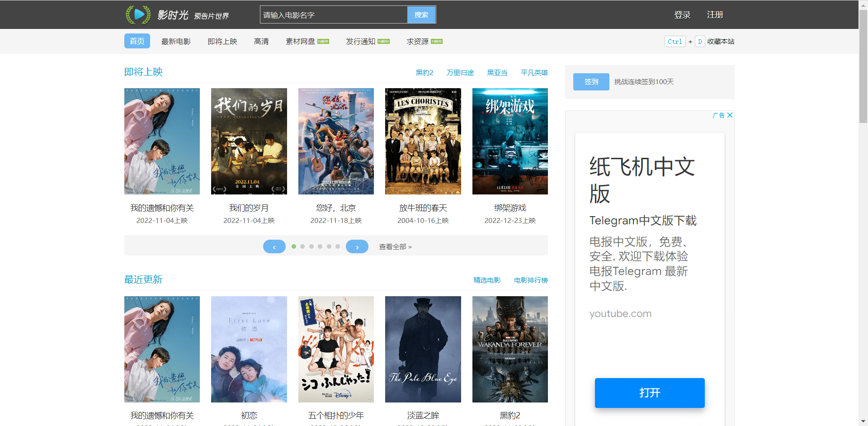This screenshot has height=426, width=868.
Task: Open the 黑豹2 Wakanda Forever poster
Action: (510, 349)
